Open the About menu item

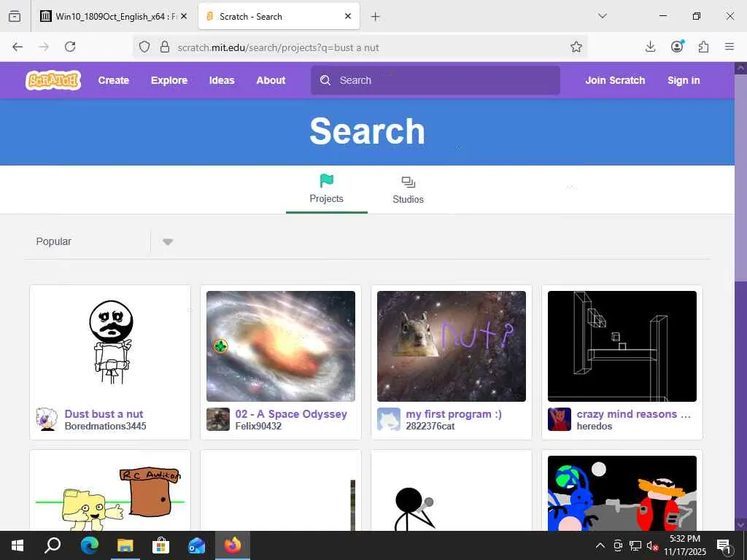[271, 80]
